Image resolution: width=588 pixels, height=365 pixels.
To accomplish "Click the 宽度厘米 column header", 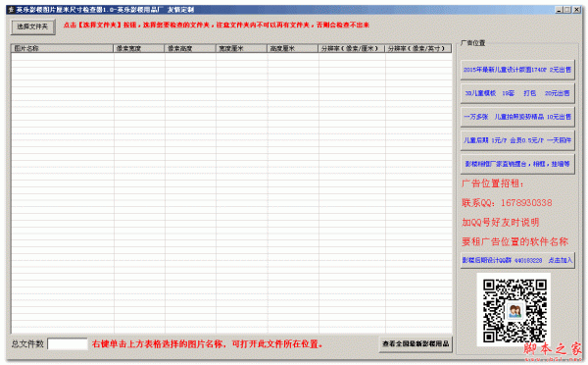I will tap(241, 48).
